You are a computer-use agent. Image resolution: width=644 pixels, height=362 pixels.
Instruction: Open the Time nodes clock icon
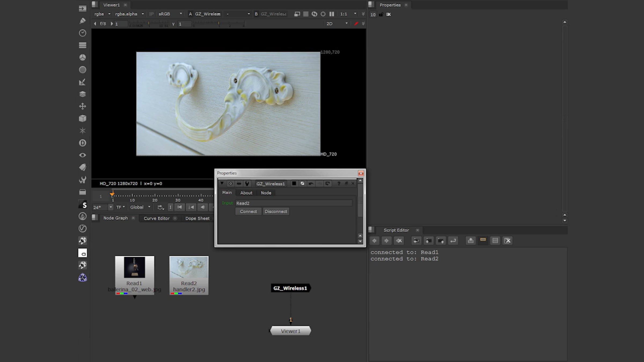[82, 33]
